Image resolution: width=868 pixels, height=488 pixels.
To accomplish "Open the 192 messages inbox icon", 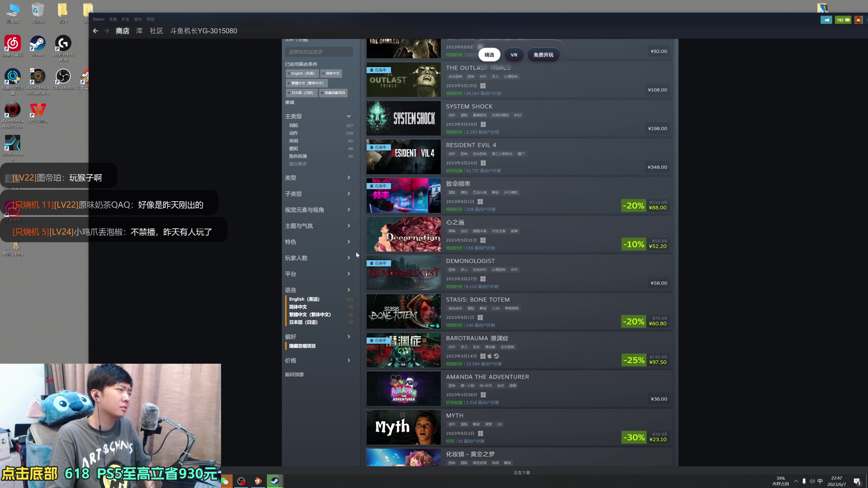I will point(843,20).
